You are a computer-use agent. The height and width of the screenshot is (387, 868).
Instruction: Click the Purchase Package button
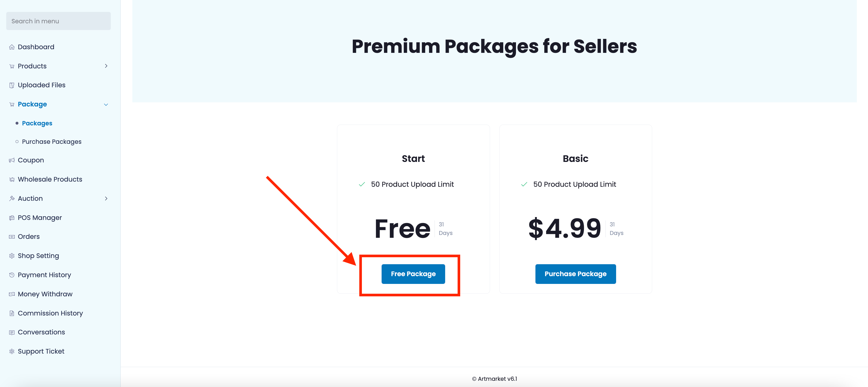[x=575, y=274]
